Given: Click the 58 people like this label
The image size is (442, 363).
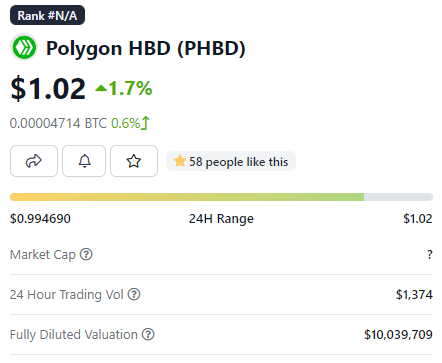Looking at the screenshot, I should point(239,162).
